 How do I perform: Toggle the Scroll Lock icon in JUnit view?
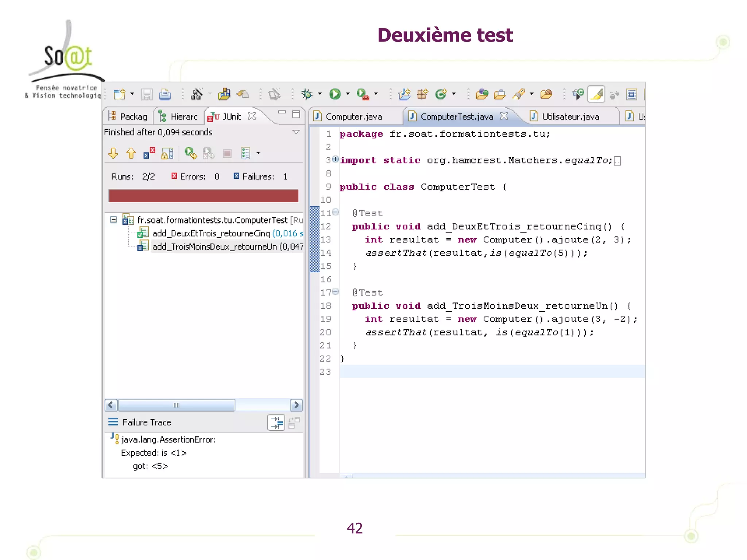tap(167, 153)
